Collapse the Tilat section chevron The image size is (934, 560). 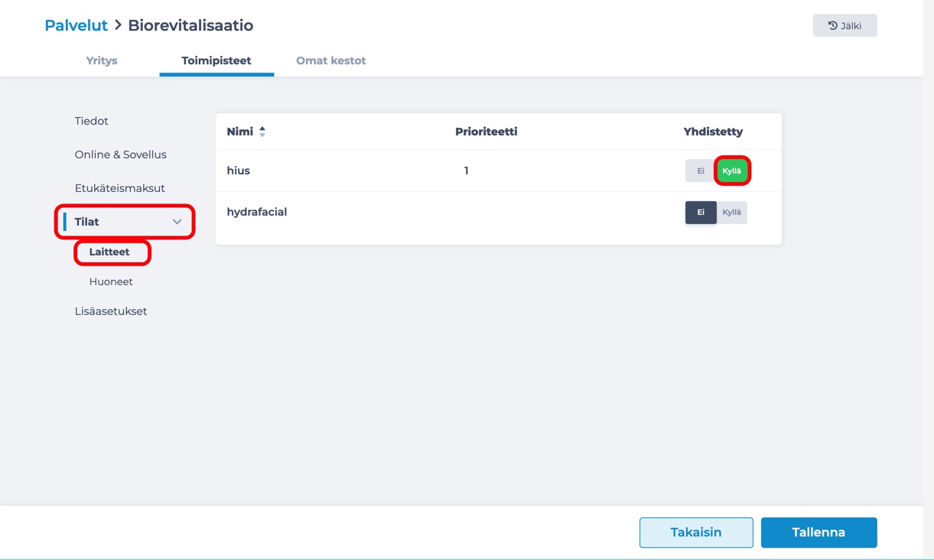tap(177, 222)
